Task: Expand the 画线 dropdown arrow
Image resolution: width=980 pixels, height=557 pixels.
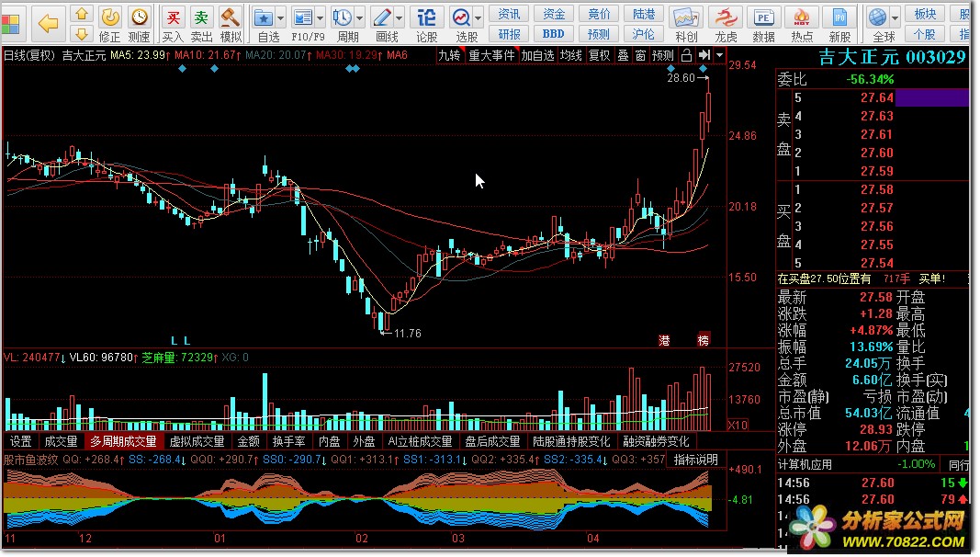Action: point(399,18)
